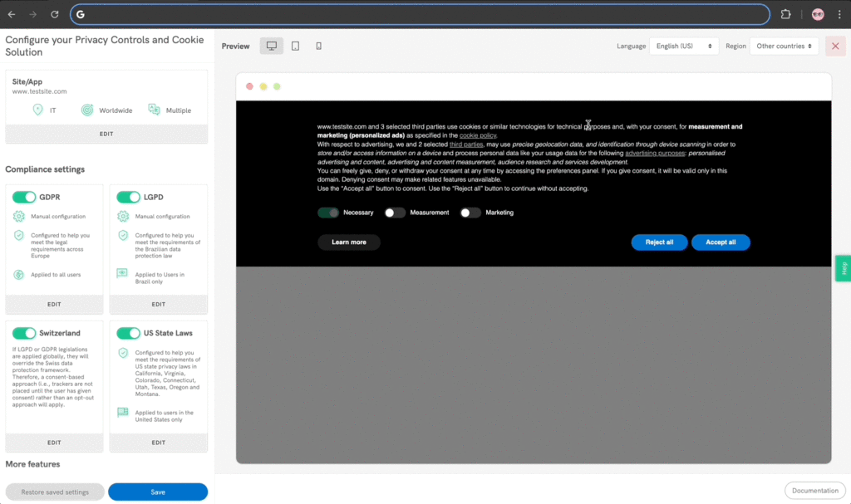Reload the browser page
Screen dimensions: 851x504
pyautogui.click(x=54, y=14)
